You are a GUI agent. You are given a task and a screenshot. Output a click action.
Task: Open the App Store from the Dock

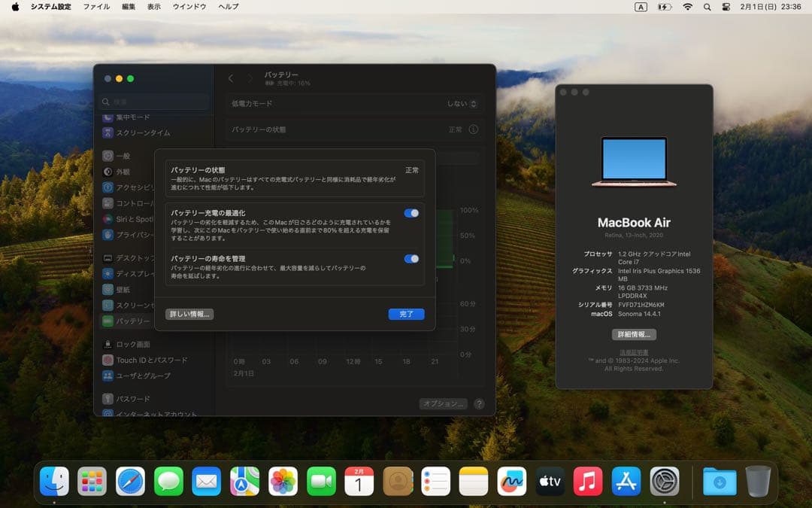pyautogui.click(x=626, y=479)
